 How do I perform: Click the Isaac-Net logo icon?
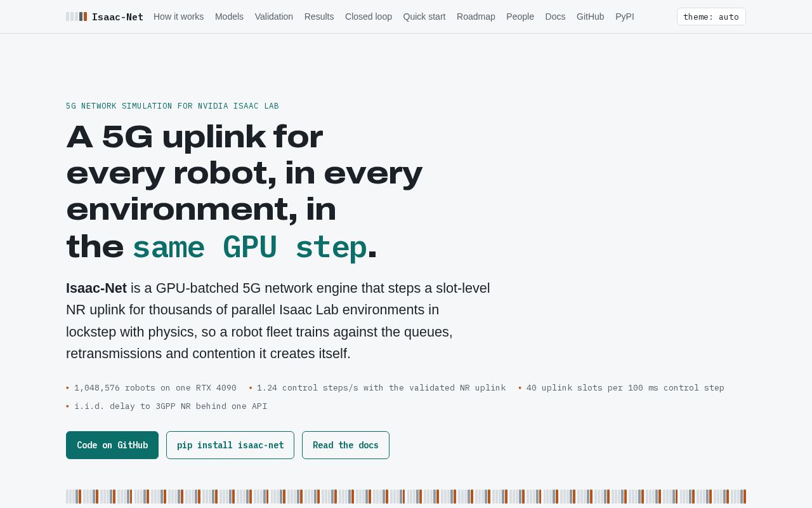point(77,17)
